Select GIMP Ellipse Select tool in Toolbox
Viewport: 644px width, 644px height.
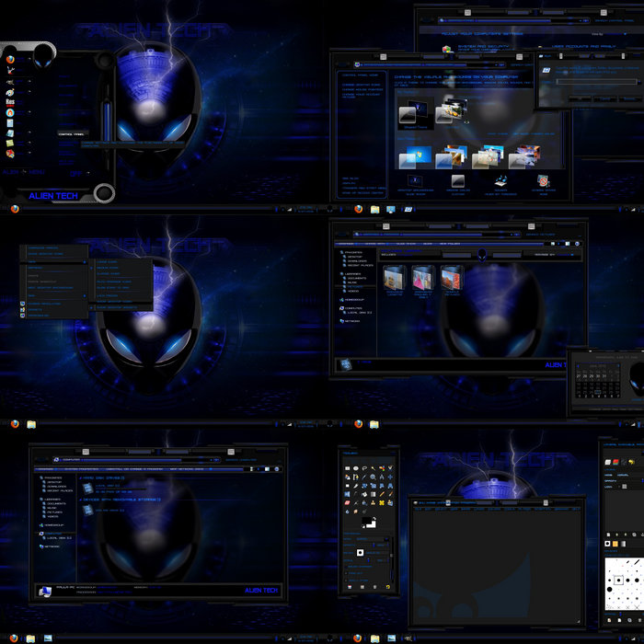[356, 468]
